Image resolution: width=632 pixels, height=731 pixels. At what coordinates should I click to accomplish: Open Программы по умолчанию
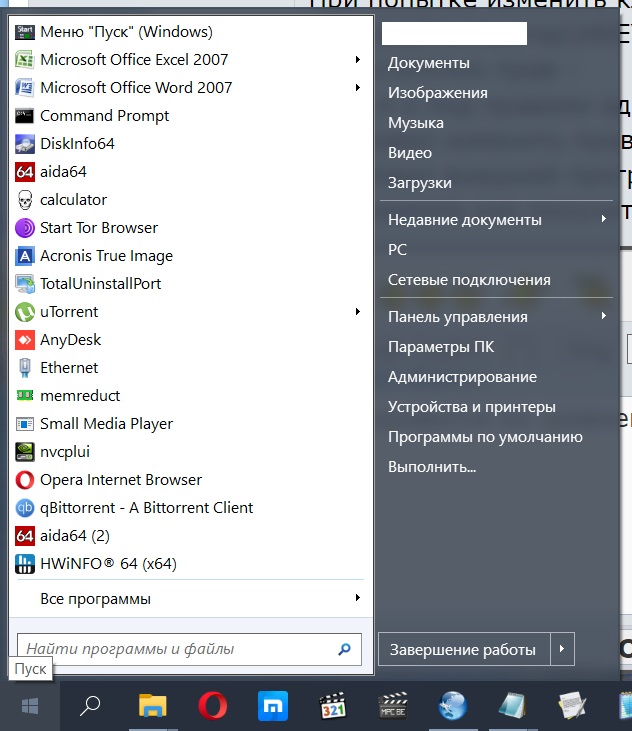point(485,437)
